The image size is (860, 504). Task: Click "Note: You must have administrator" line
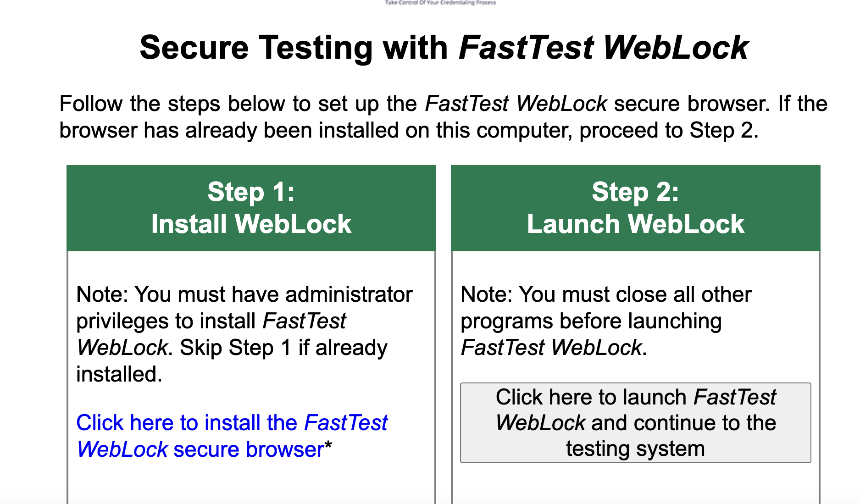pyautogui.click(x=244, y=294)
